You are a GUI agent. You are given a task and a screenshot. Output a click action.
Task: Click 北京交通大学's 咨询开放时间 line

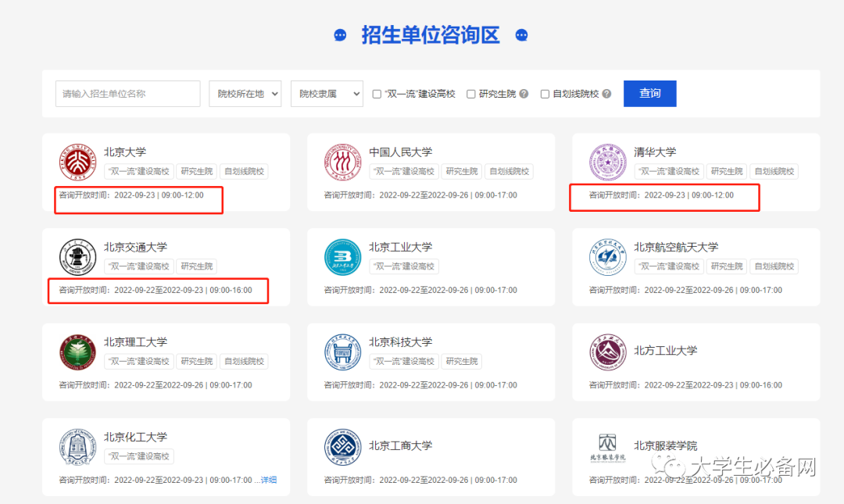(x=156, y=290)
